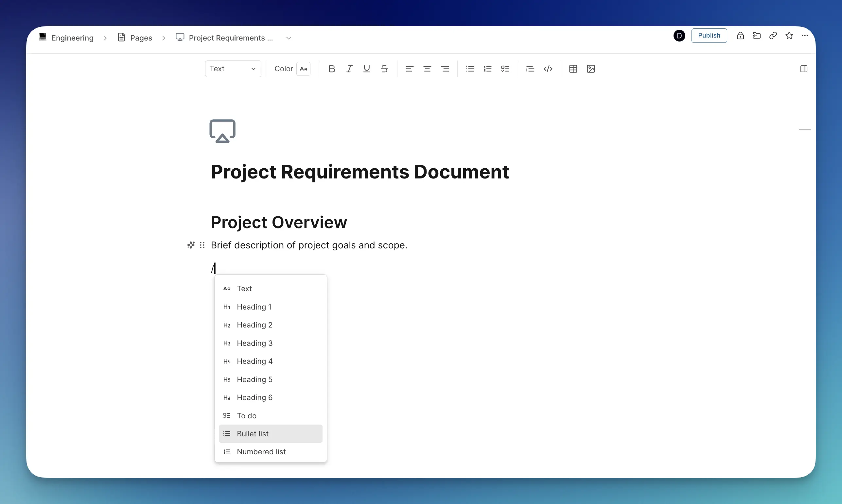This screenshot has width=842, height=504.
Task: Click the large page icon above title
Action: [x=222, y=131]
